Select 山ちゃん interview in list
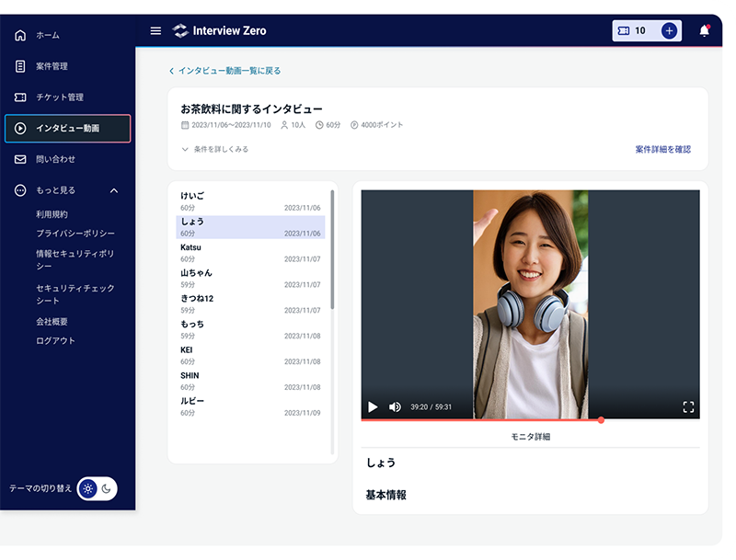Image resolution: width=736 pixels, height=560 pixels. [x=250, y=279]
